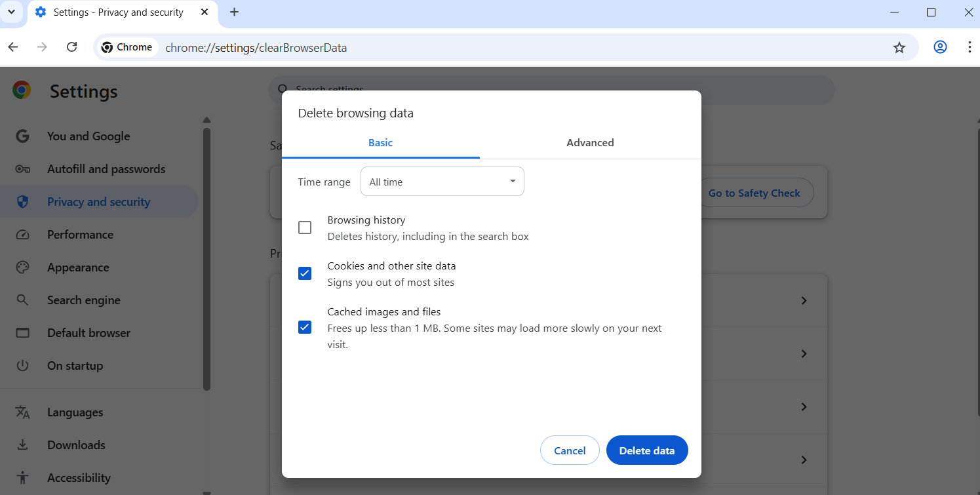The image size is (980, 495).
Task: Enable the Browsing history checkbox
Action: 305,228
